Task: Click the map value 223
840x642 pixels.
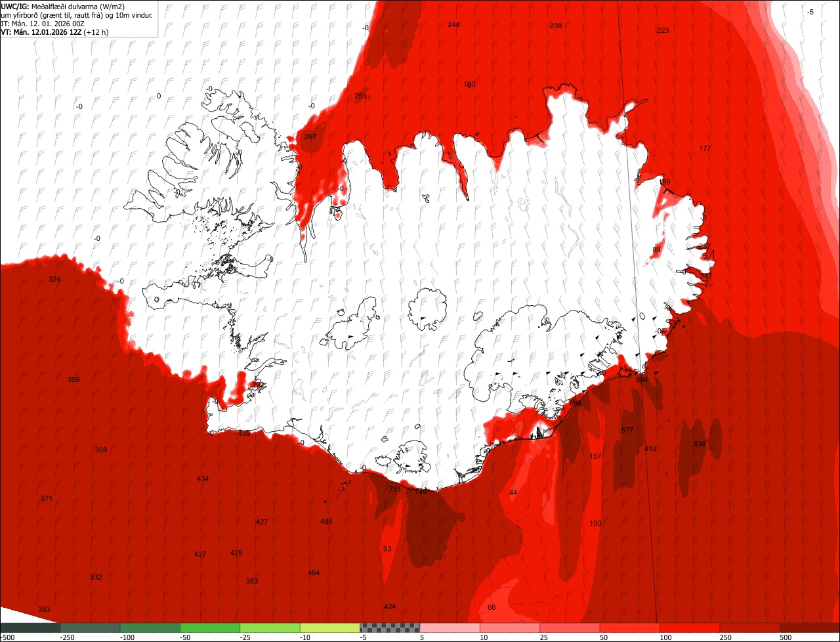Action: [x=663, y=30]
